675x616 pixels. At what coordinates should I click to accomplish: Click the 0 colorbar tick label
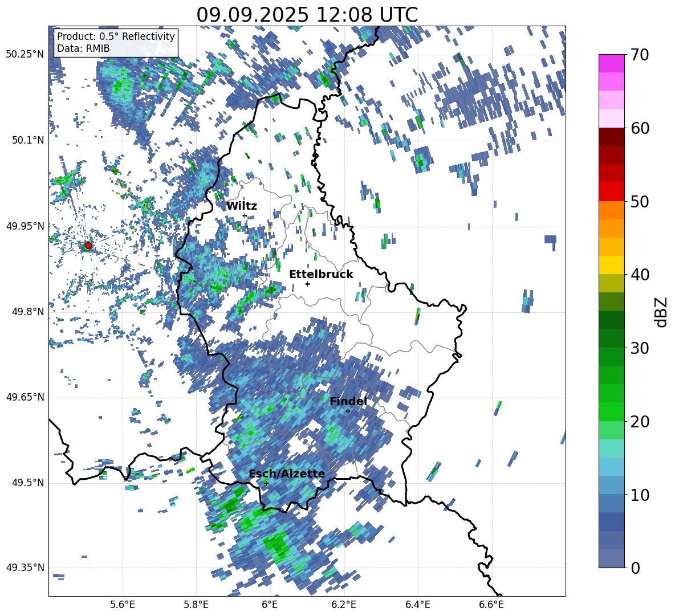(635, 568)
